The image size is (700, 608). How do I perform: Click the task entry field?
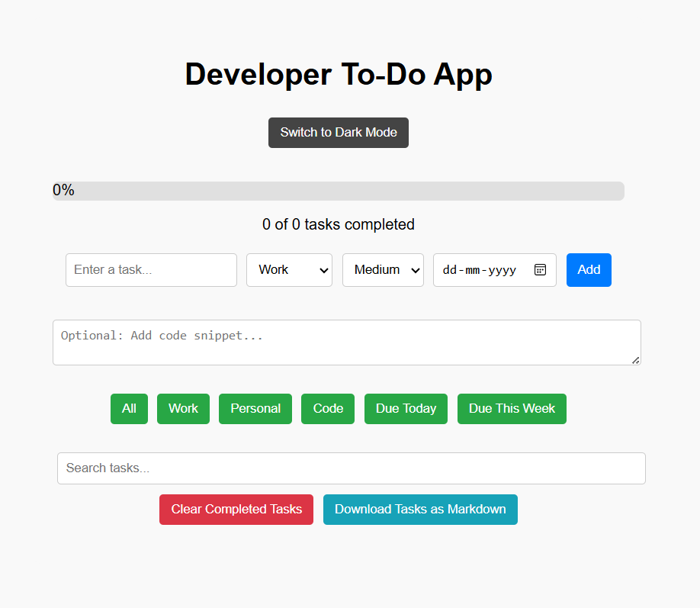point(150,269)
